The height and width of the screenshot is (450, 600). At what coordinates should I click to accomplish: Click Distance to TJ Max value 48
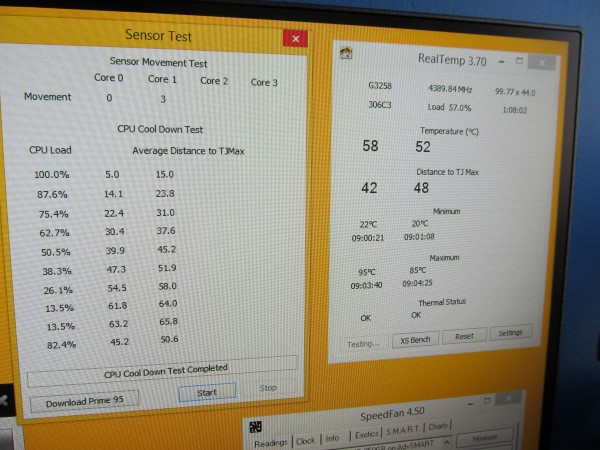pos(421,188)
